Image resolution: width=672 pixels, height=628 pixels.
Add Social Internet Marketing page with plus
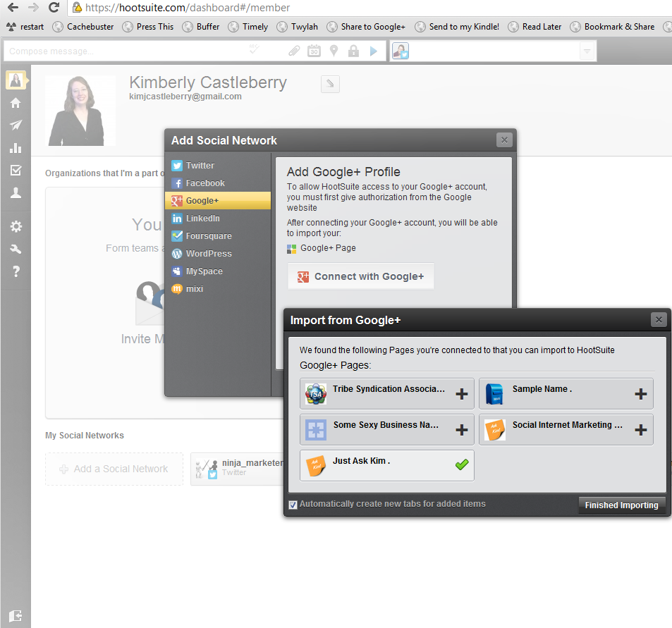coord(641,430)
